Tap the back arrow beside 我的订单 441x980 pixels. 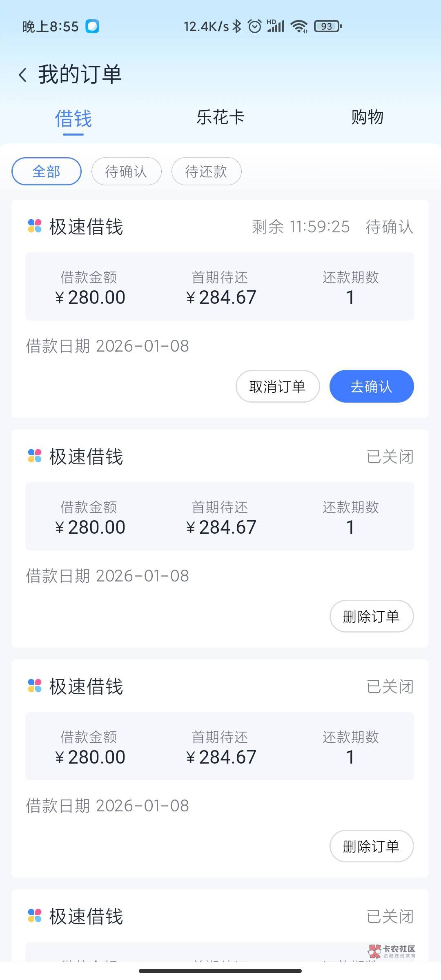coord(23,75)
